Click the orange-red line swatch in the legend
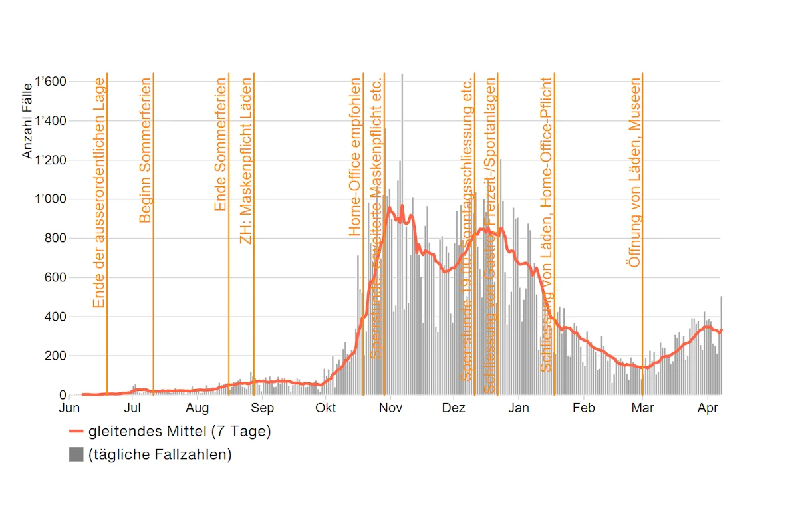 76,431
